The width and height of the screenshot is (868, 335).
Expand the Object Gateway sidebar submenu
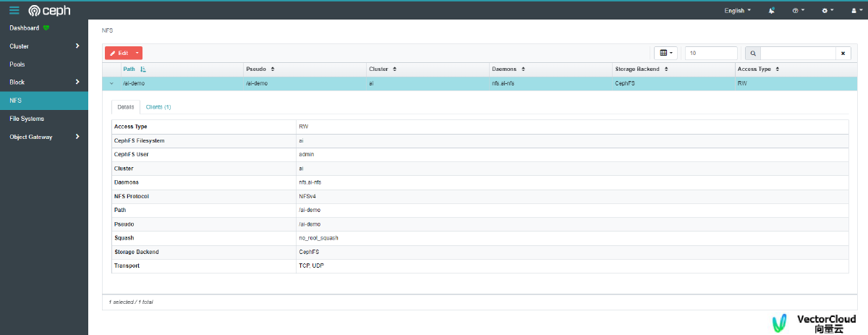[x=77, y=137]
